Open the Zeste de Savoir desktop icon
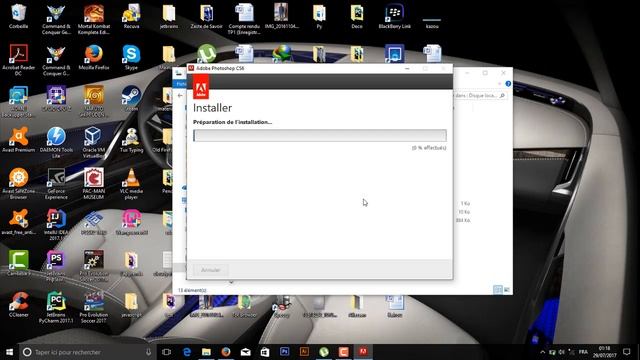640x360 pixels. point(206,16)
